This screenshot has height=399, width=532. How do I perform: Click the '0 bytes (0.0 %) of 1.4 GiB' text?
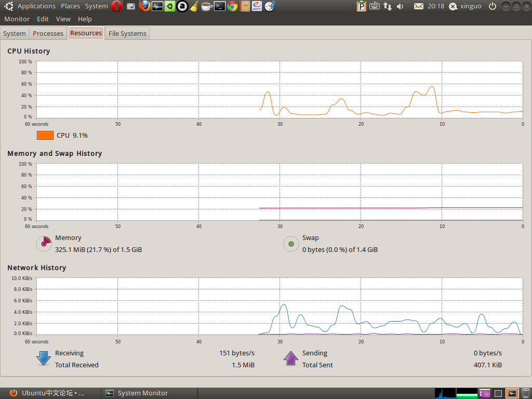[340, 250]
